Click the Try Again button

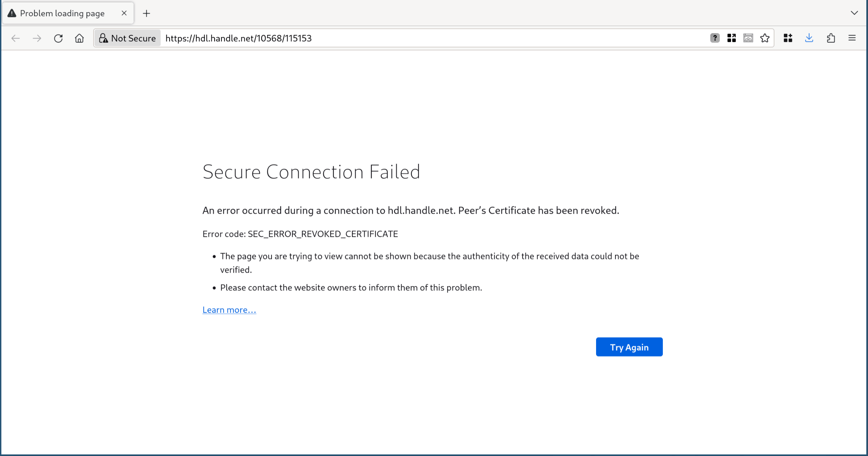tap(629, 347)
